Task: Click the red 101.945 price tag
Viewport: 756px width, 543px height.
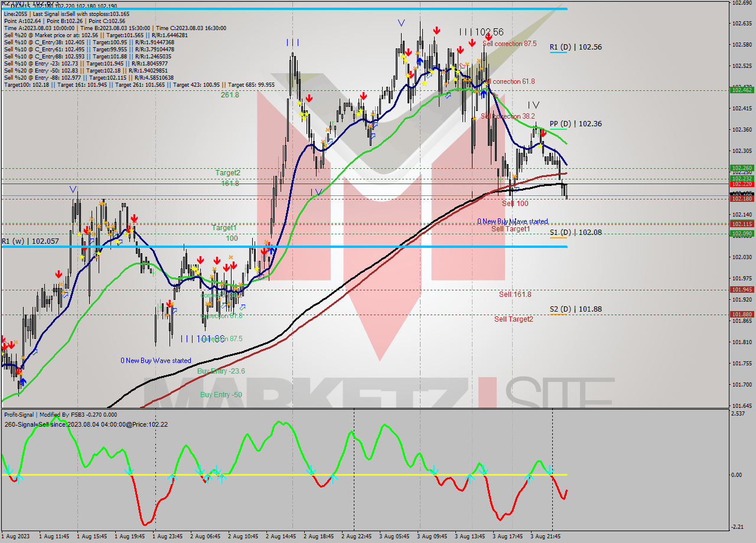Action: coord(742,290)
